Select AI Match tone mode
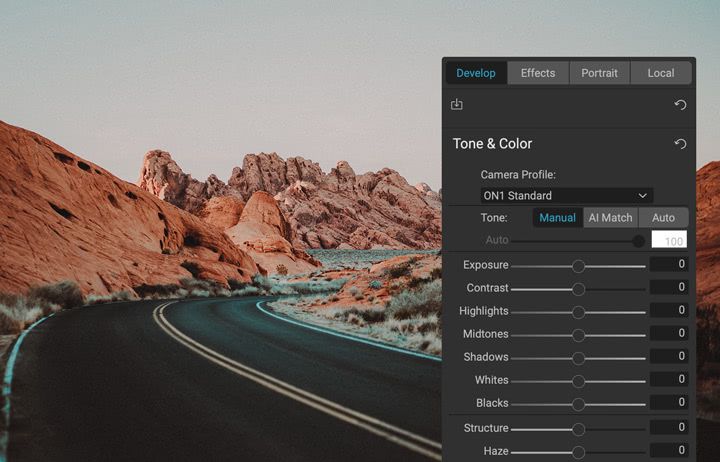Viewport: 720px width, 462px height. click(x=610, y=218)
